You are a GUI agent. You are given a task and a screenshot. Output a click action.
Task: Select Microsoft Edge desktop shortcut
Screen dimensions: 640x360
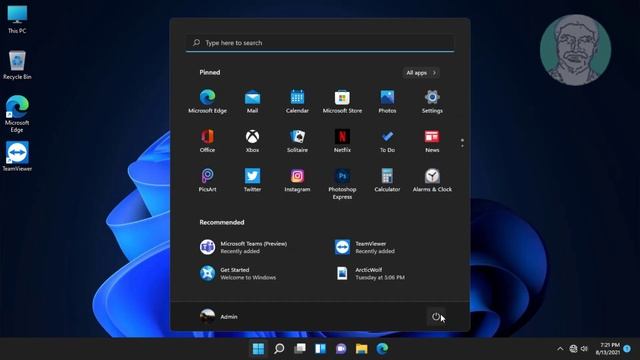click(17, 114)
